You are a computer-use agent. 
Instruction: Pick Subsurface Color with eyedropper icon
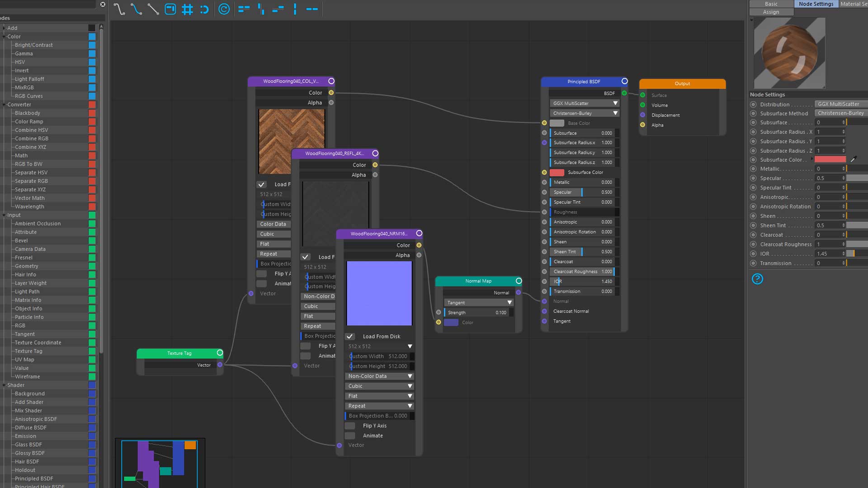854,160
